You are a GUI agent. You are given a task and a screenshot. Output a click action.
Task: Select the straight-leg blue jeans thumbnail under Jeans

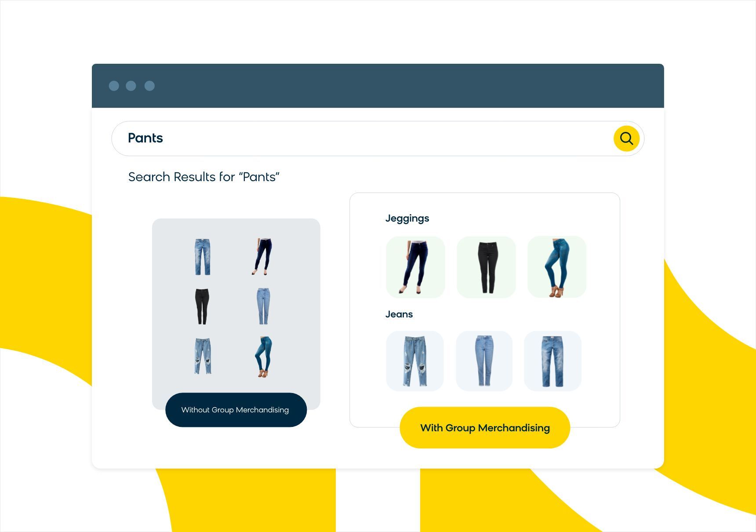pos(553,361)
